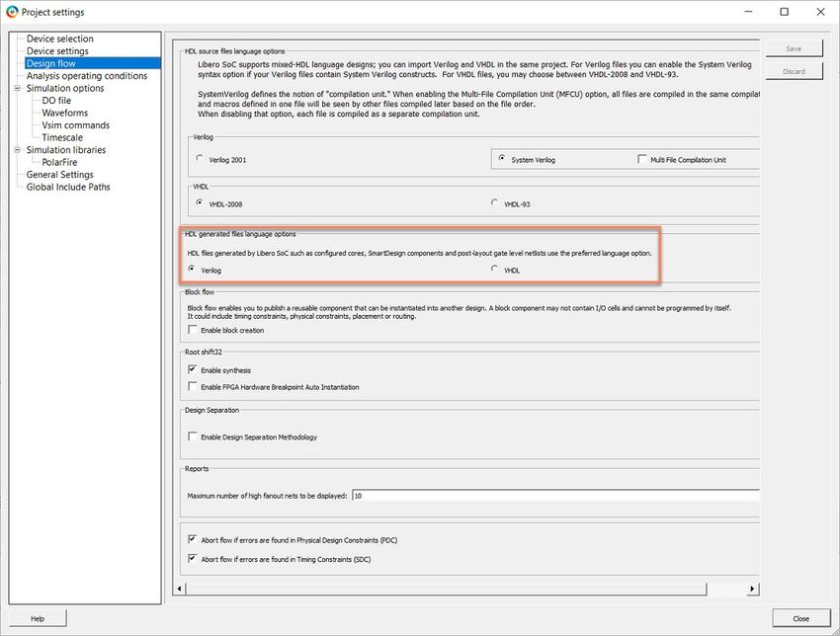
Task: Open DO file settings
Action: pyautogui.click(x=56, y=100)
